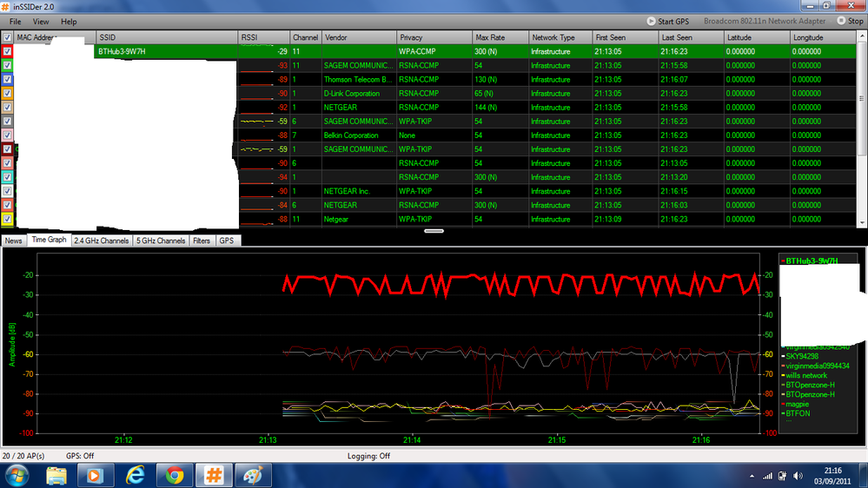868x488 pixels.
Task: Sort the table by RSSI column
Action: pyautogui.click(x=263, y=38)
